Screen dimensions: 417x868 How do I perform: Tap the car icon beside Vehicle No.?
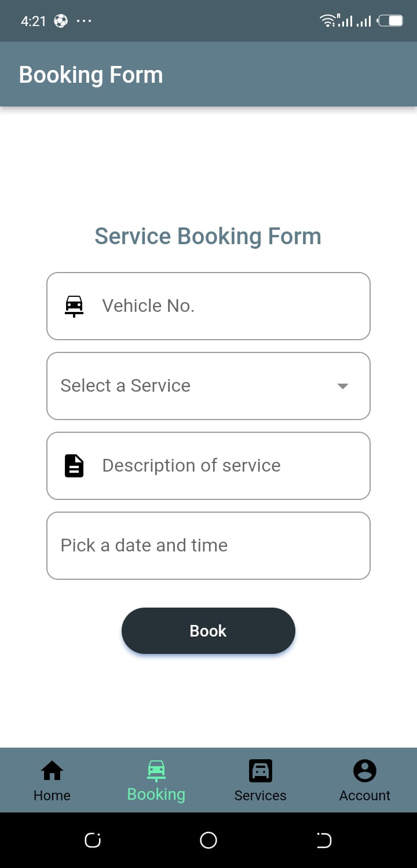tap(74, 306)
